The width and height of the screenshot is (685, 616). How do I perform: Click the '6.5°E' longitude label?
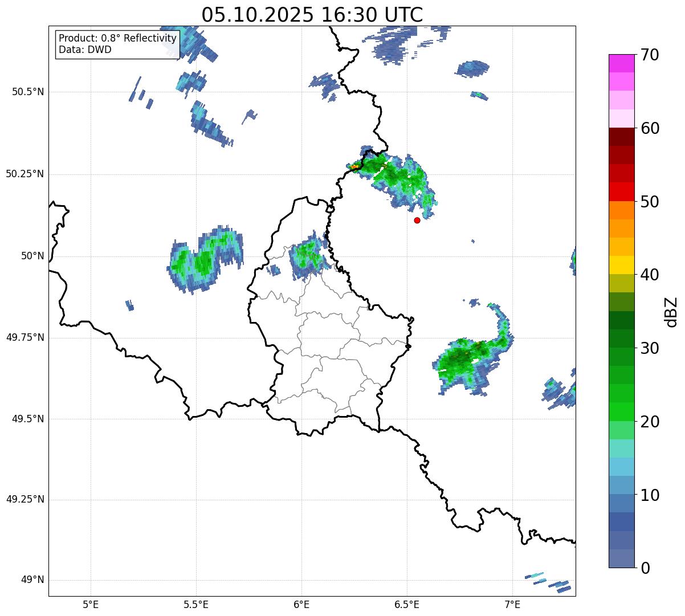[407, 605]
